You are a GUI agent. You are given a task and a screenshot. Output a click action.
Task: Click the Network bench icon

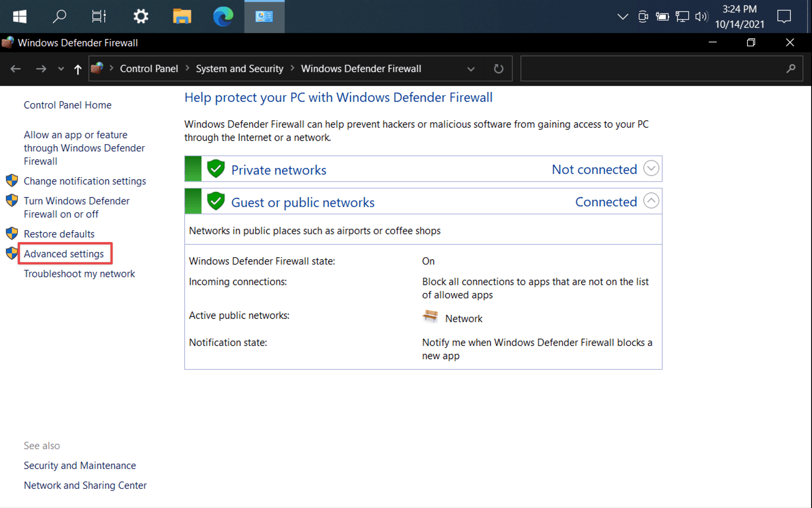coord(430,317)
